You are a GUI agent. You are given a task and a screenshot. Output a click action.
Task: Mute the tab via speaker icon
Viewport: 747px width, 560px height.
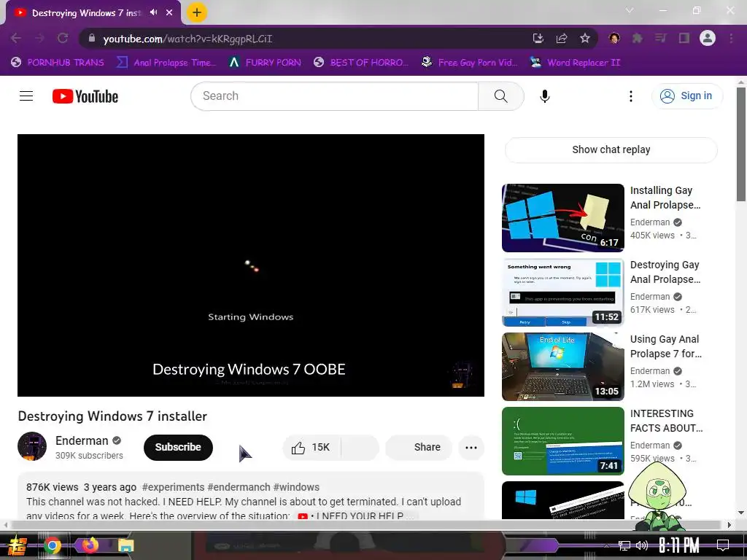tap(153, 12)
